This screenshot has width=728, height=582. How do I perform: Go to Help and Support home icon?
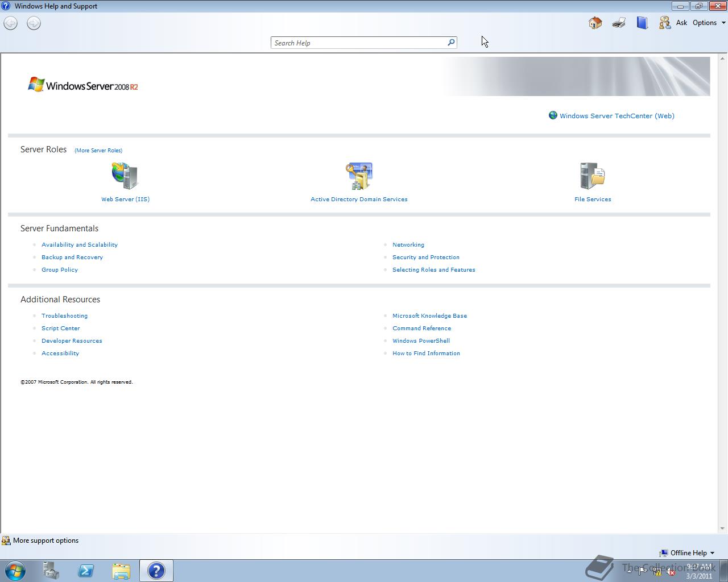pyautogui.click(x=595, y=23)
